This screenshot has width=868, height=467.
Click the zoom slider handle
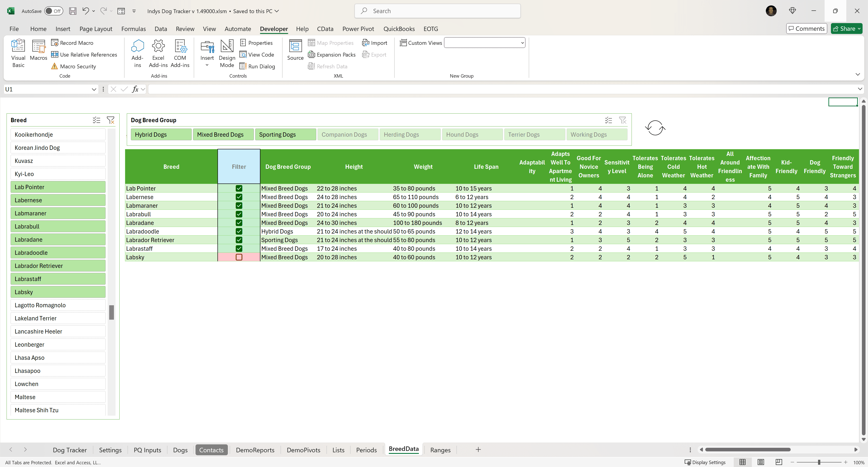(819, 462)
